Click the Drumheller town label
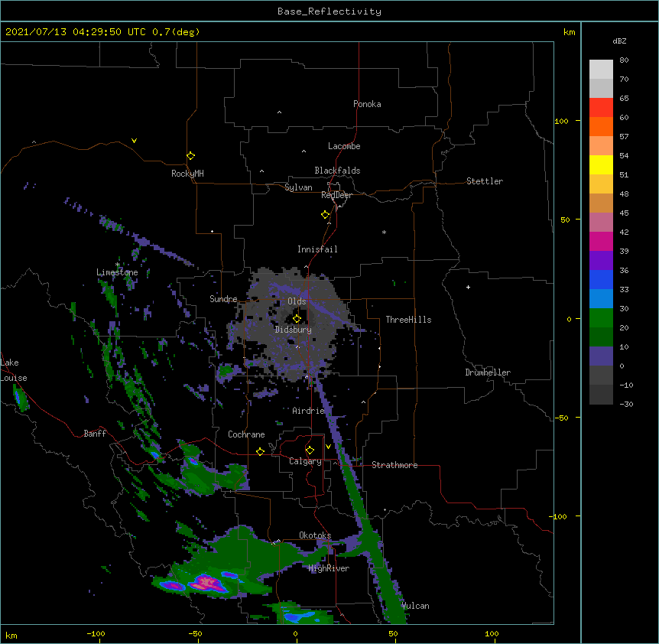 point(488,372)
